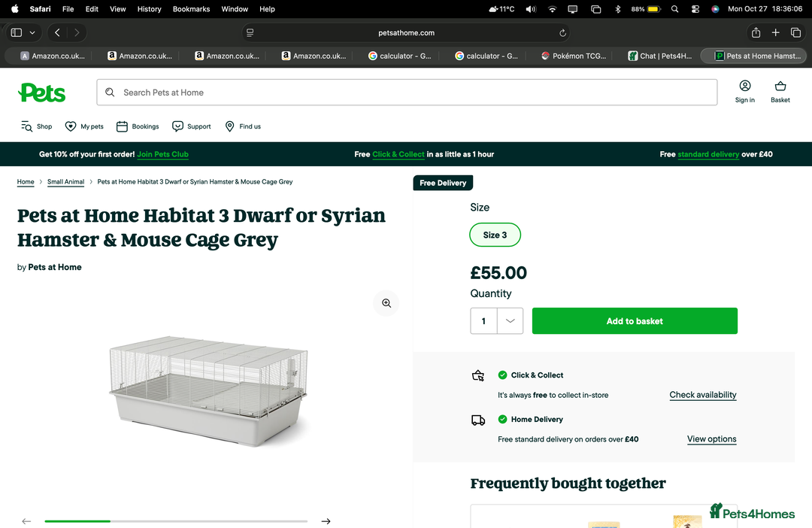Viewport: 812px width, 528px height.
Task: Click the Check availability link
Action: point(703,395)
